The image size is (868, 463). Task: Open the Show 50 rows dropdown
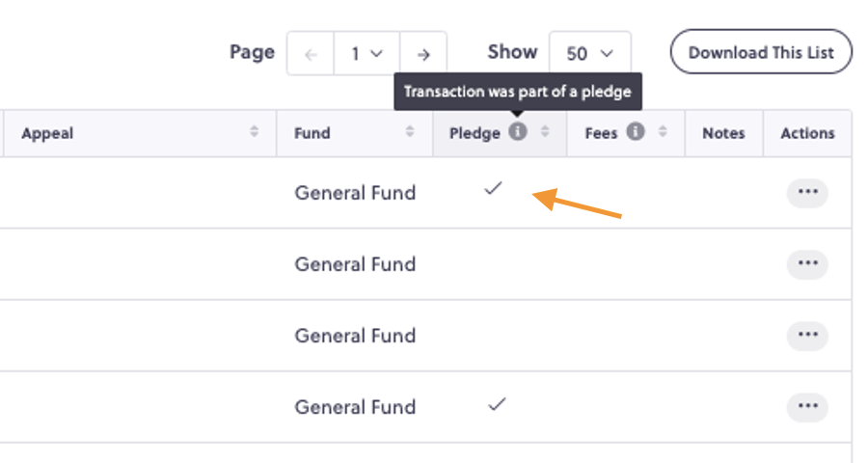590,53
